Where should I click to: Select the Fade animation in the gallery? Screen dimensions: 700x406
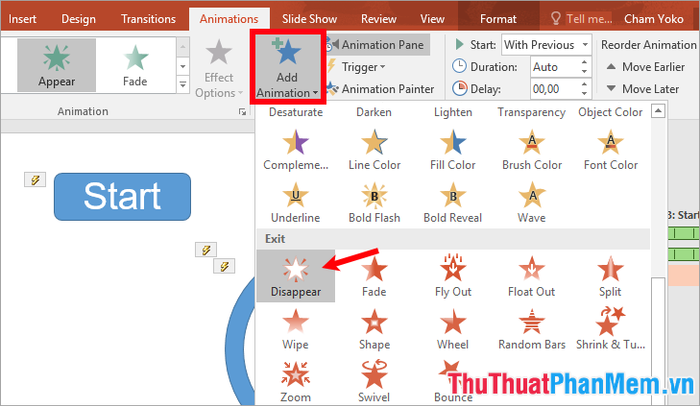point(135,65)
